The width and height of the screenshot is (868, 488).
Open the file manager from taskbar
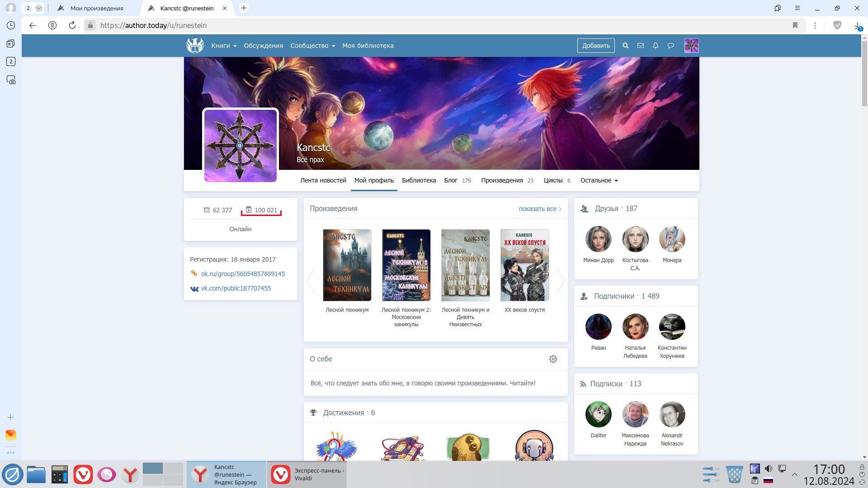36,474
